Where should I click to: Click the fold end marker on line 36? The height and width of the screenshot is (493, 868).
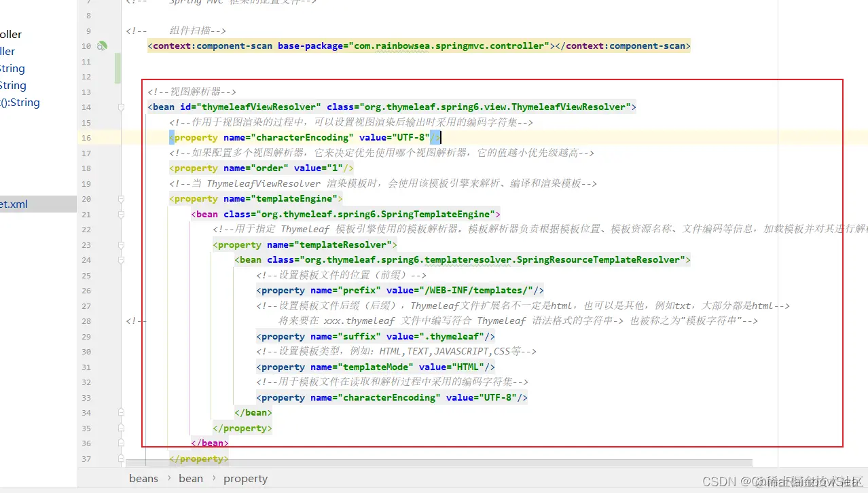tap(122, 443)
